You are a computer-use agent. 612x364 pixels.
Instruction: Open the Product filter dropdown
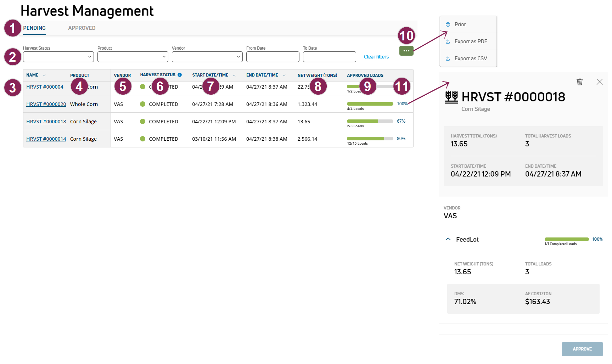click(133, 57)
